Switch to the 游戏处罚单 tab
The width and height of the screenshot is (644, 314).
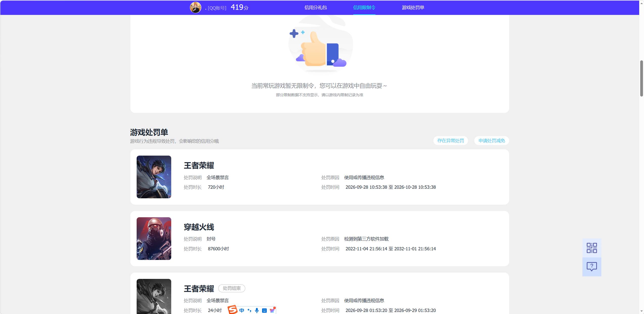click(x=413, y=8)
